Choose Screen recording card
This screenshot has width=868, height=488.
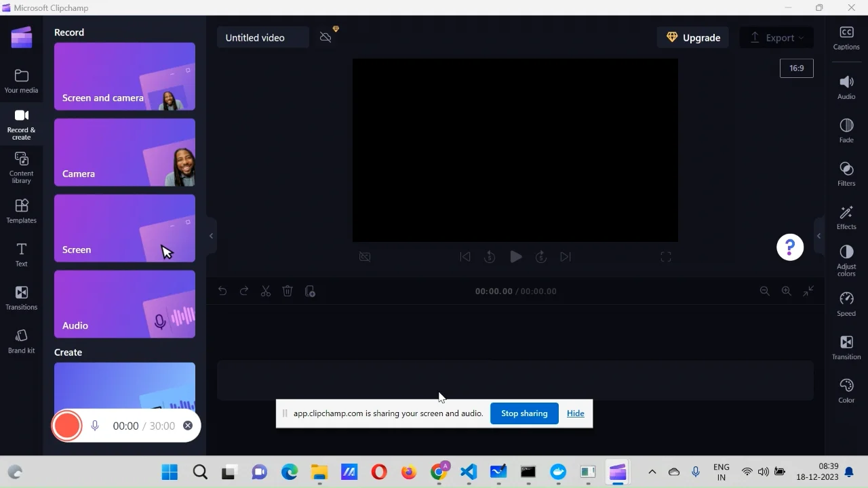(x=125, y=228)
